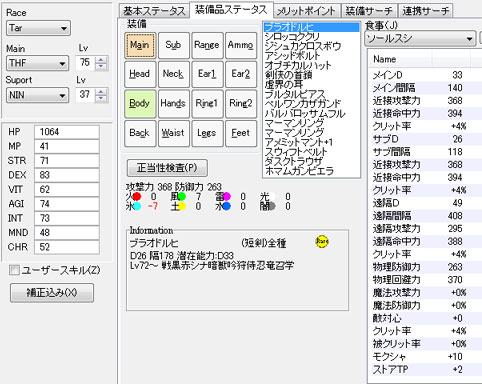Screen dimensions: 482x384
Task: Open the 装備サーチ tab
Action: click(369, 11)
